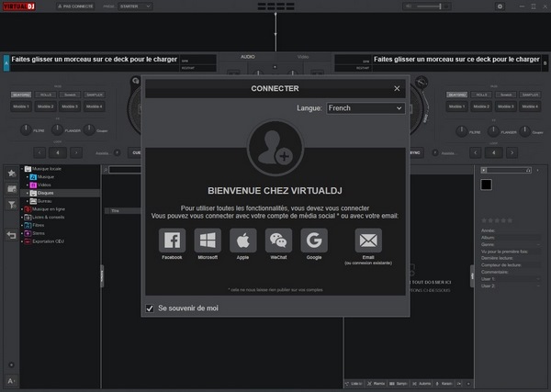Open the favorites star icon in browser sidebar
Image resolution: width=551 pixels, height=392 pixels.
pyautogui.click(x=12, y=174)
